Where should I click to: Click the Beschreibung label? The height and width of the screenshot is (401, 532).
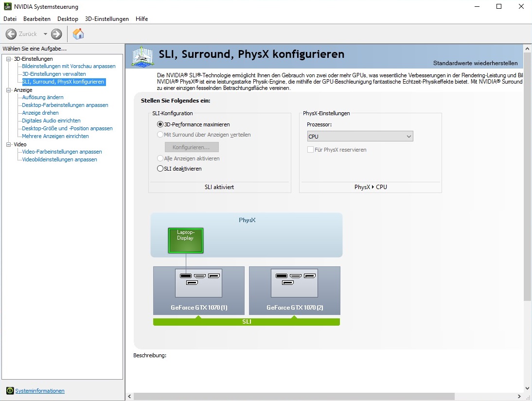click(150, 355)
